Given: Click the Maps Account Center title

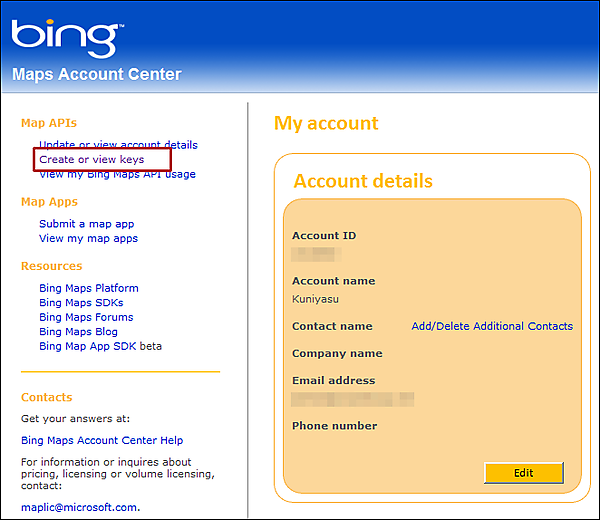Looking at the screenshot, I should pos(97,74).
